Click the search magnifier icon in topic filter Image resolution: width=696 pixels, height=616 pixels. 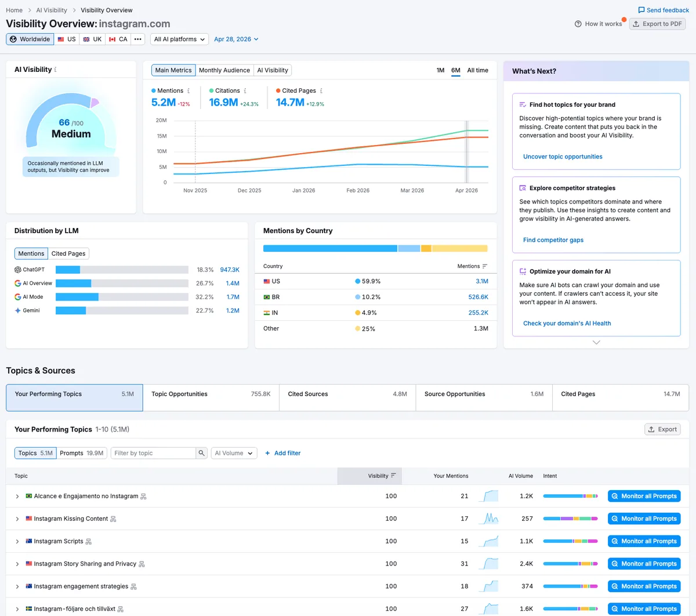coord(201,453)
